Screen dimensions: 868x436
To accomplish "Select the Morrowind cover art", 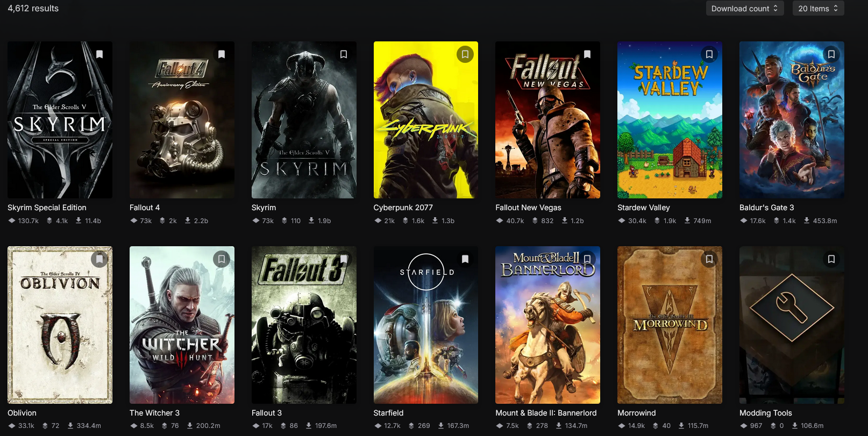I will [x=670, y=325].
